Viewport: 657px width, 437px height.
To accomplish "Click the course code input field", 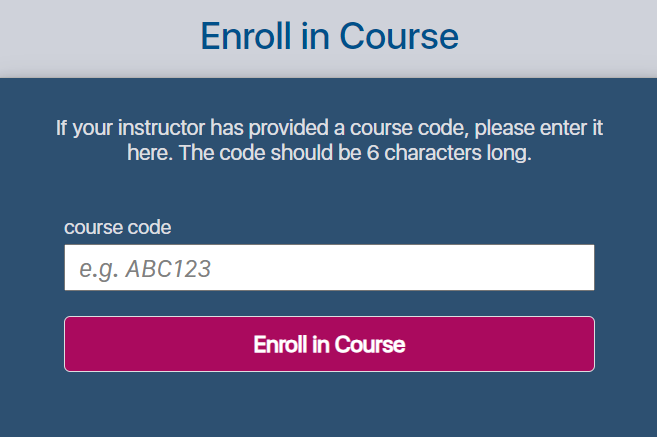I will (x=329, y=268).
